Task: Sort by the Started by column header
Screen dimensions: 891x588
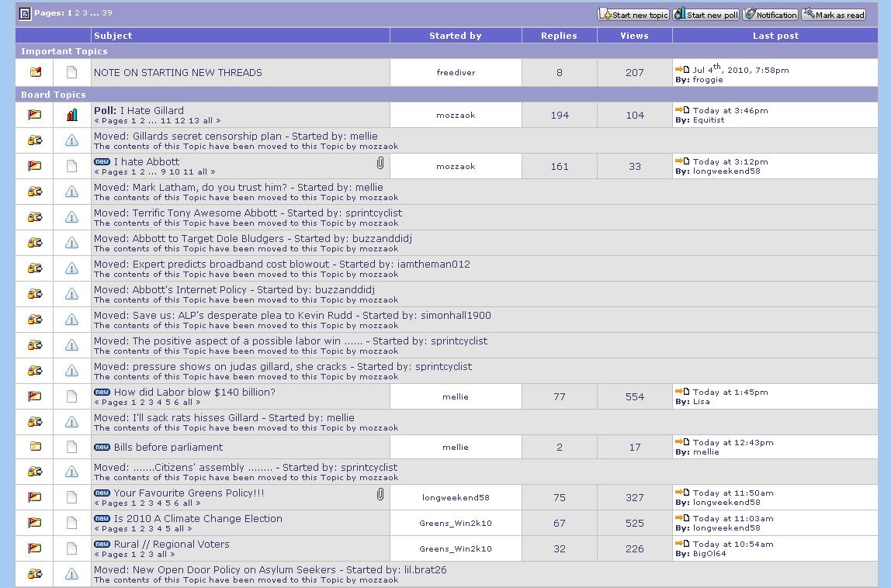Action: click(x=455, y=36)
